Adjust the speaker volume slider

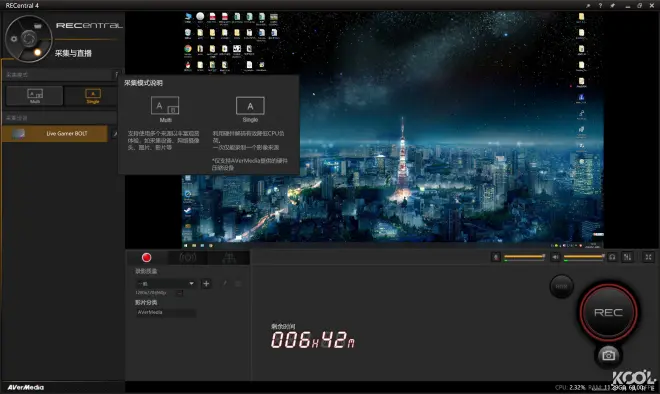point(584,256)
